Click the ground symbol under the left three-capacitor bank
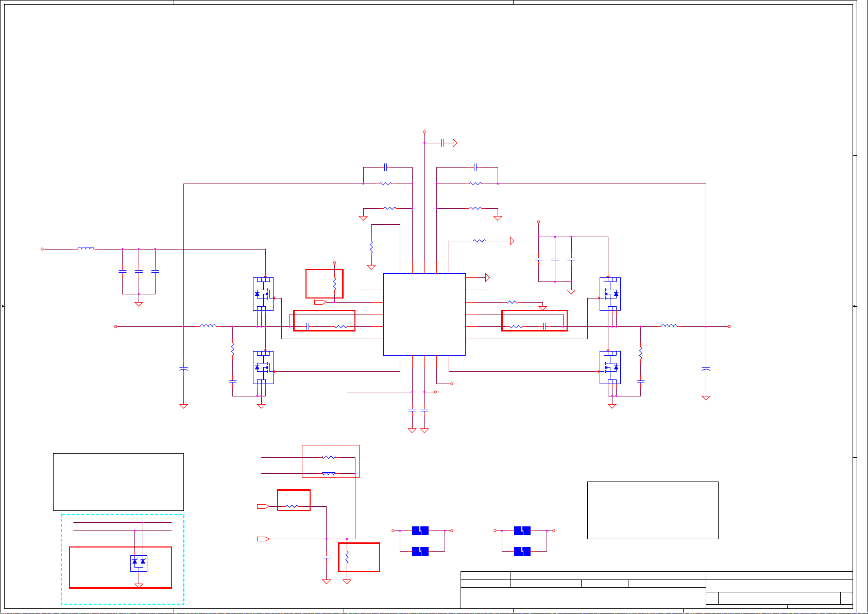 139,304
